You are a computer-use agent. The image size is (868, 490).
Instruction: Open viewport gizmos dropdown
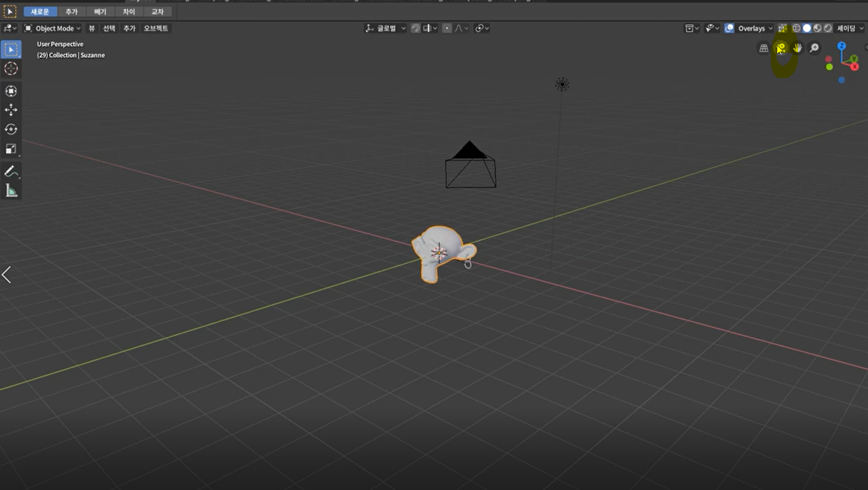711,29
